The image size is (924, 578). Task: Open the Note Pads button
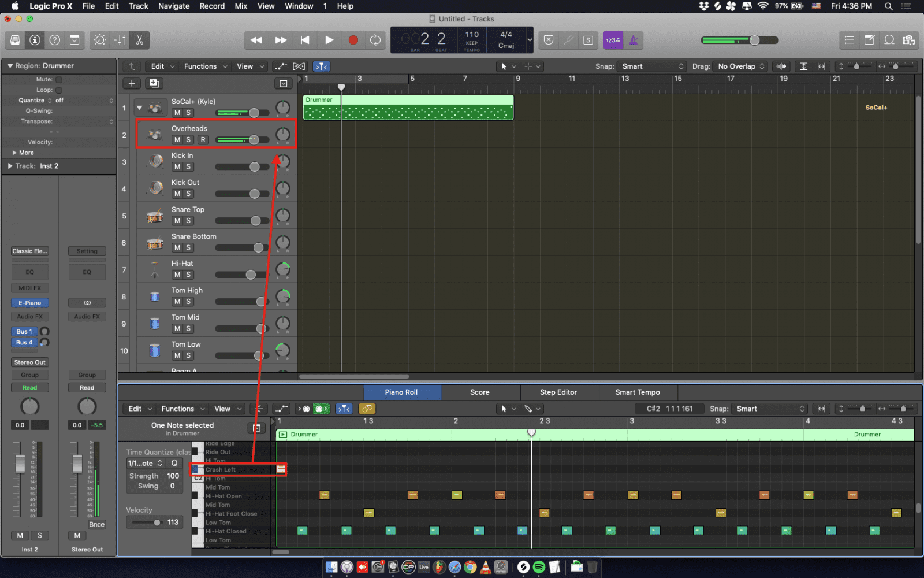869,40
